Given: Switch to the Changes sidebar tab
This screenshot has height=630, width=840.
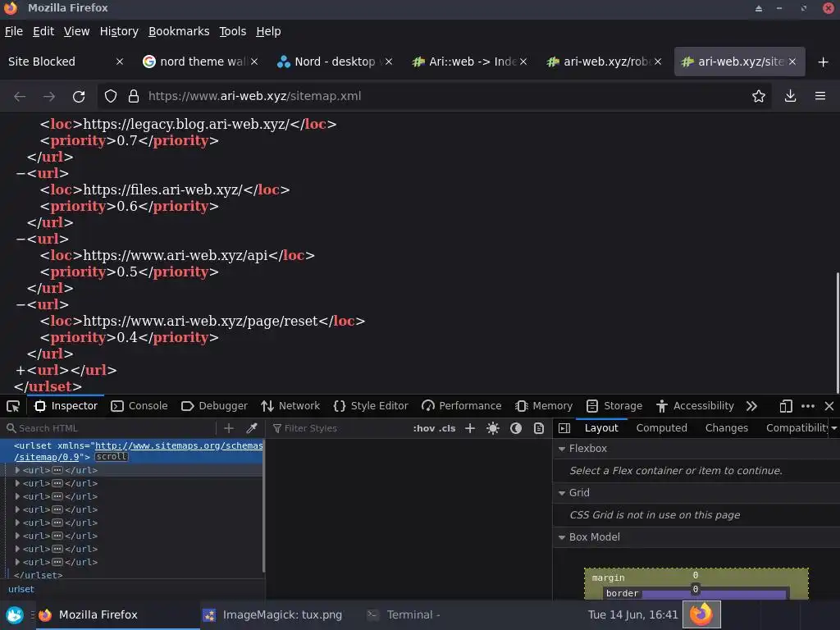Looking at the screenshot, I should 727,428.
